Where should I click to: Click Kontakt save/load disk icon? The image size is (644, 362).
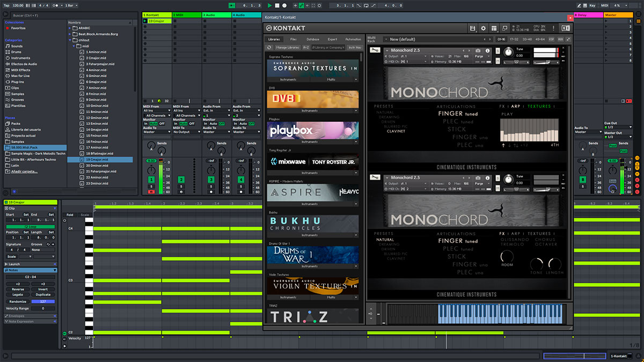(472, 28)
